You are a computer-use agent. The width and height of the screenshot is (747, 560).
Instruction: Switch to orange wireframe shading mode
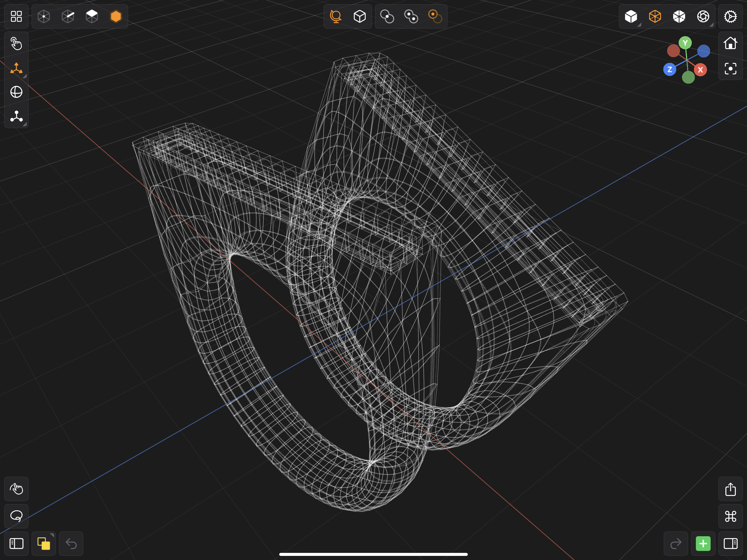655,16
